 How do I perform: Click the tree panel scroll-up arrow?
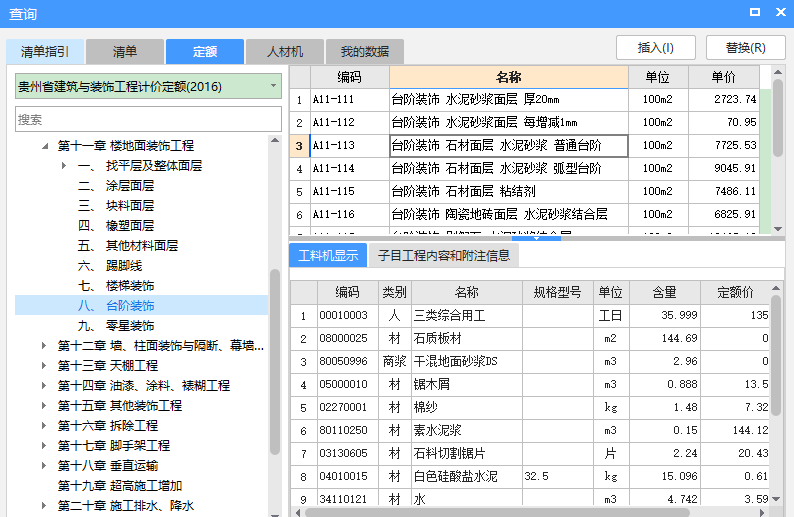pyautogui.click(x=275, y=140)
